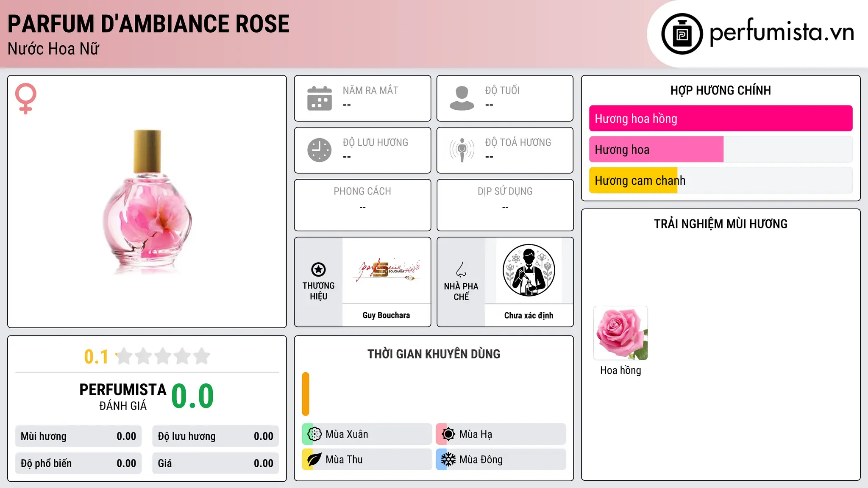Click the ĐỘ TUỔI label
This screenshot has height=488, width=868.
[x=502, y=90]
